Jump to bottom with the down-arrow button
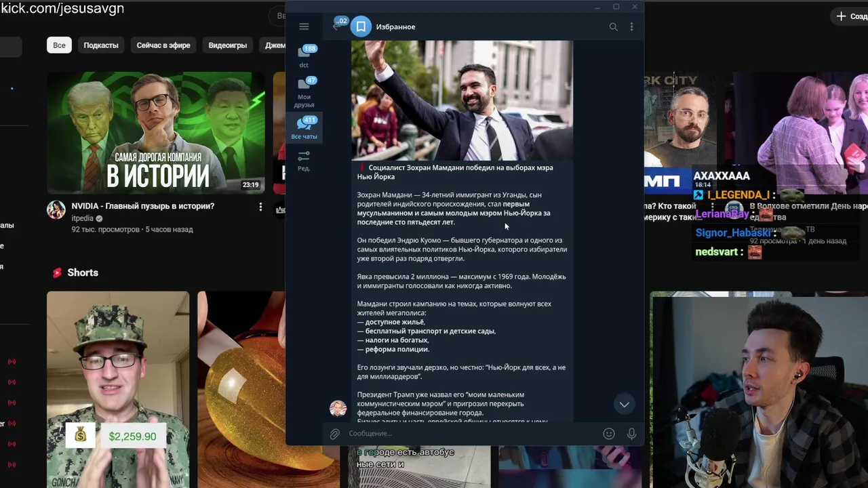This screenshot has width=868, height=488. [x=624, y=405]
